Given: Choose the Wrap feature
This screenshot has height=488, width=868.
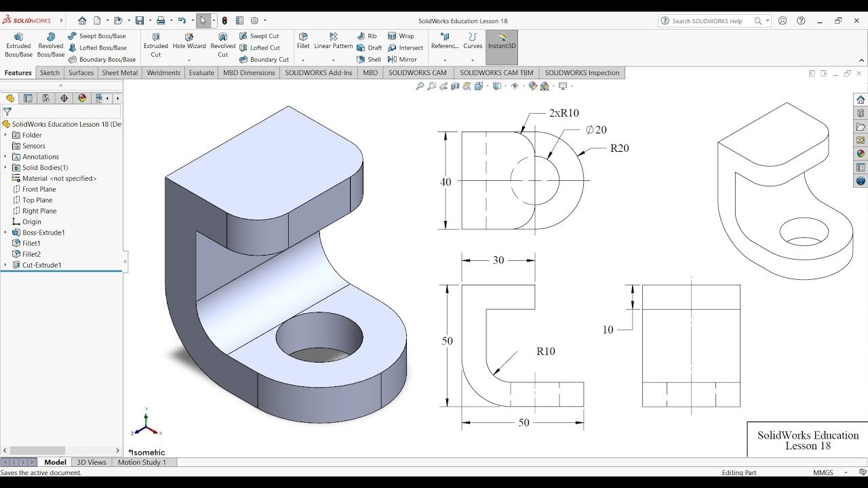Looking at the screenshot, I should click(401, 36).
